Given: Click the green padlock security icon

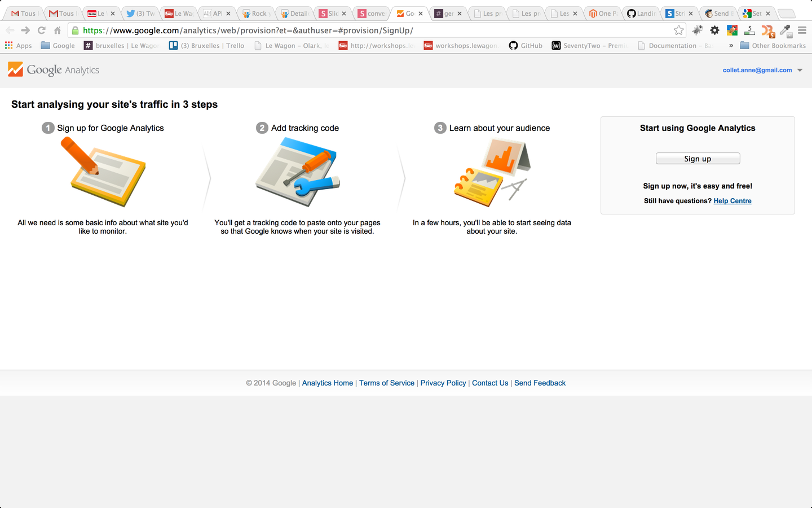Looking at the screenshot, I should [x=76, y=30].
